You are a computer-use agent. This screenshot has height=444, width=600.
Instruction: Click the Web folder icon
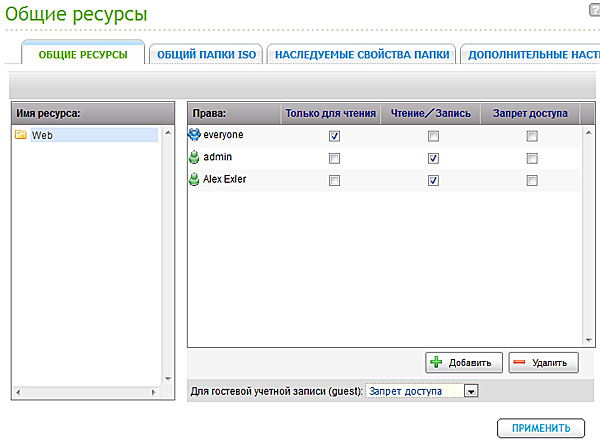(20, 135)
